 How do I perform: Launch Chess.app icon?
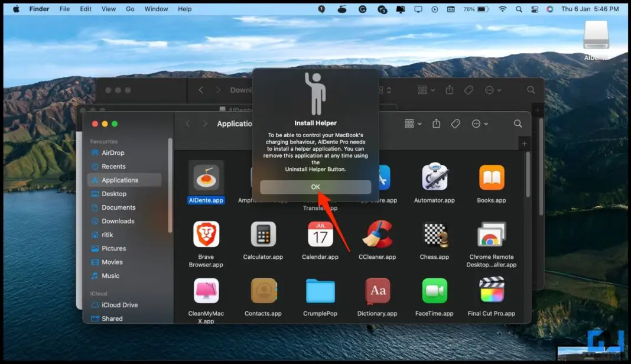pyautogui.click(x=435, y=235)
